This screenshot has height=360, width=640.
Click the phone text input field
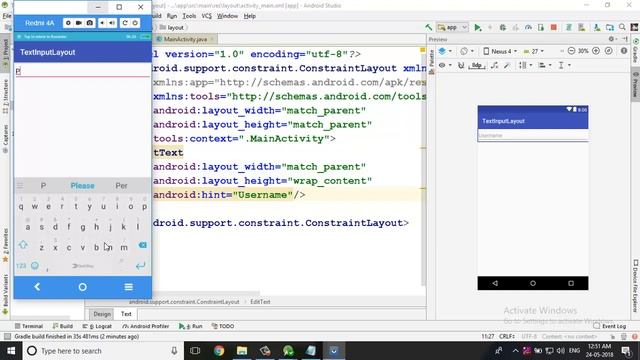coord(82,71)
